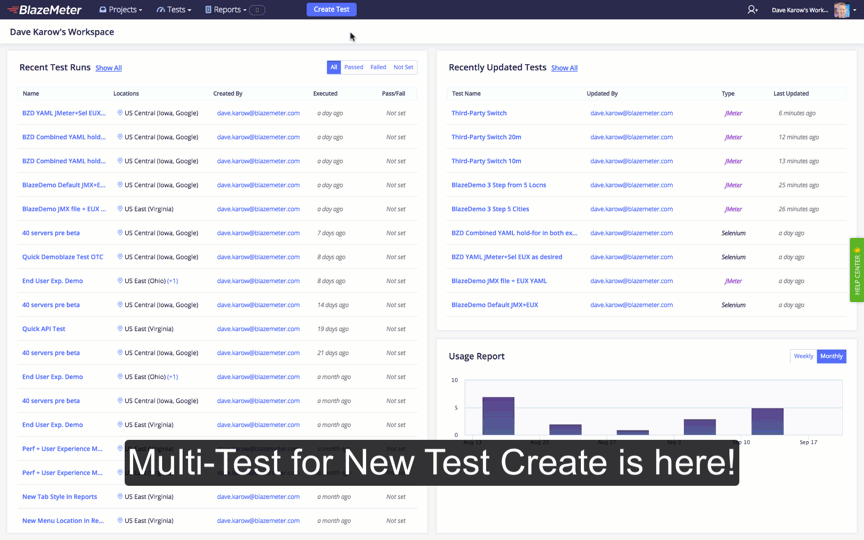Viewport: 864px width, 540px height.
Task: Open BlazeDemo 3 Step 5 Cities test
Action: [490, 209]
